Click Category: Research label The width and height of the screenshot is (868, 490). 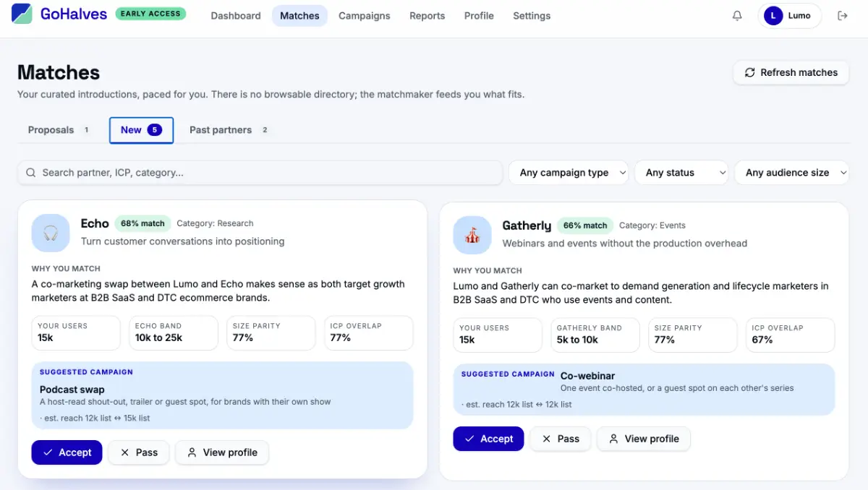coord(215,223)
